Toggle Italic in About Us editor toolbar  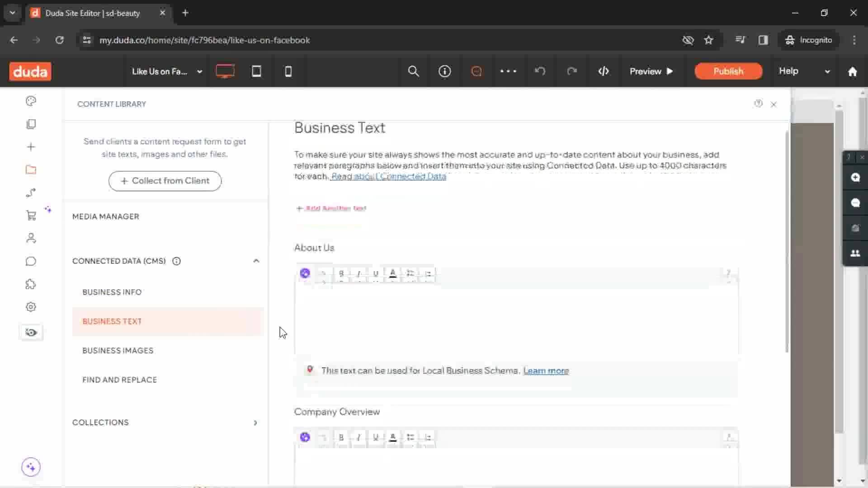pos(359,273)
